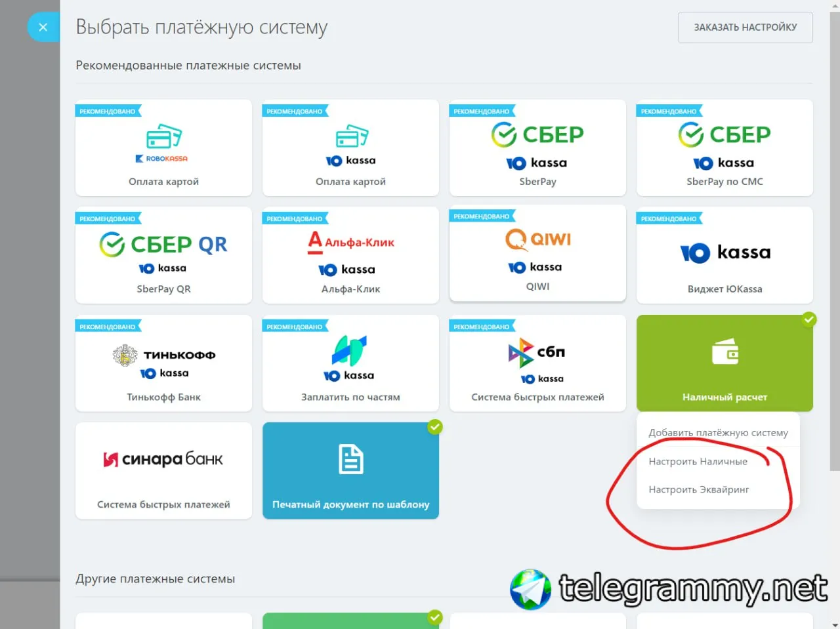Open Печатный документ по шаблону card
The image size is (840, 629).
coord(350,471)
